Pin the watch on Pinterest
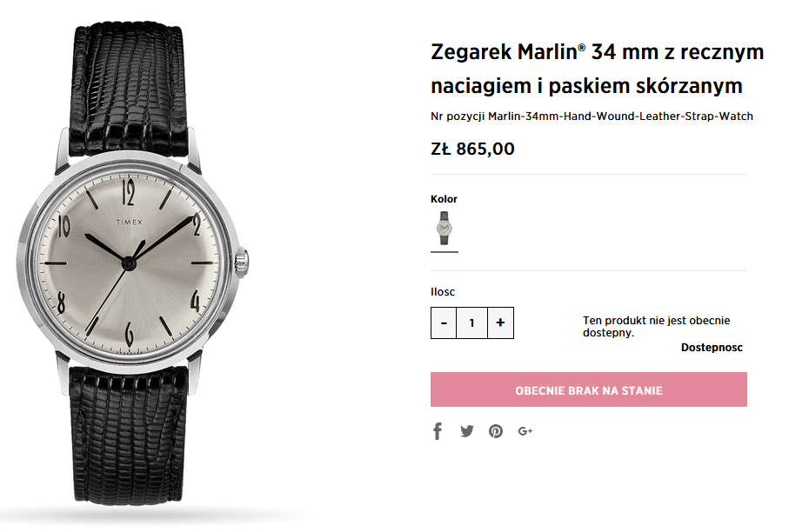The height and width of the screenshot is (532, 809). coord(496,431)
